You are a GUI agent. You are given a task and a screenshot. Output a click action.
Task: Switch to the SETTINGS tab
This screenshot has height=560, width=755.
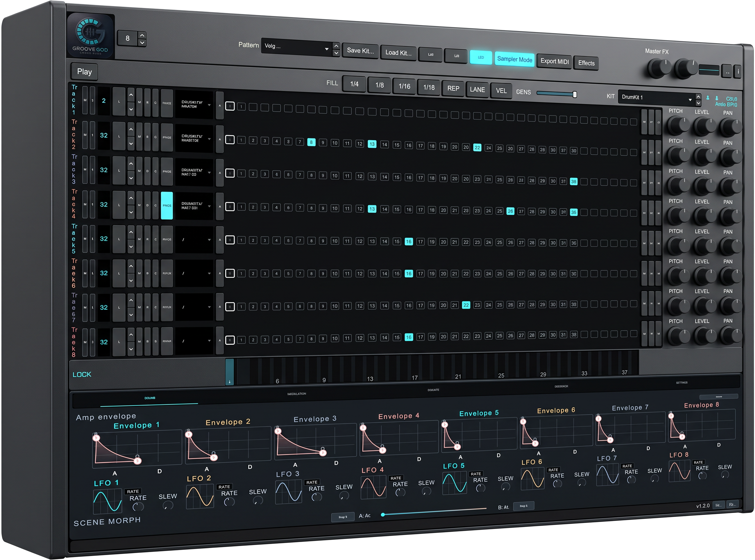pos(682,383)
